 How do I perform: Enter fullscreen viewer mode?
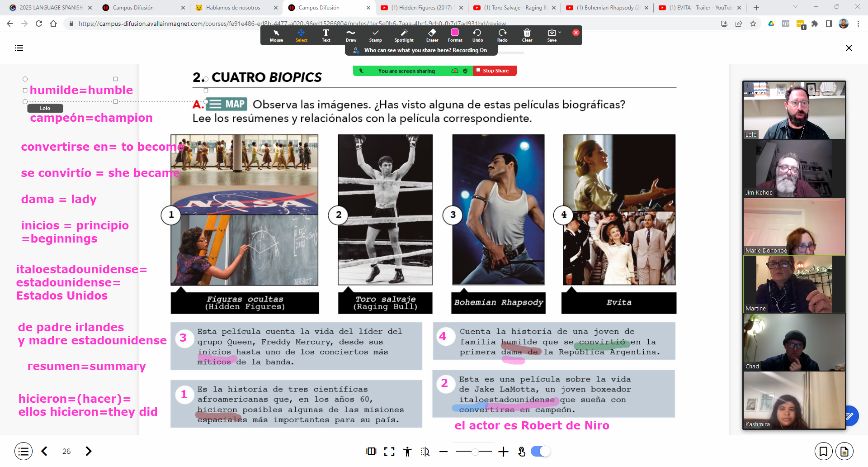pyautogui.click(x=389, y=451)
